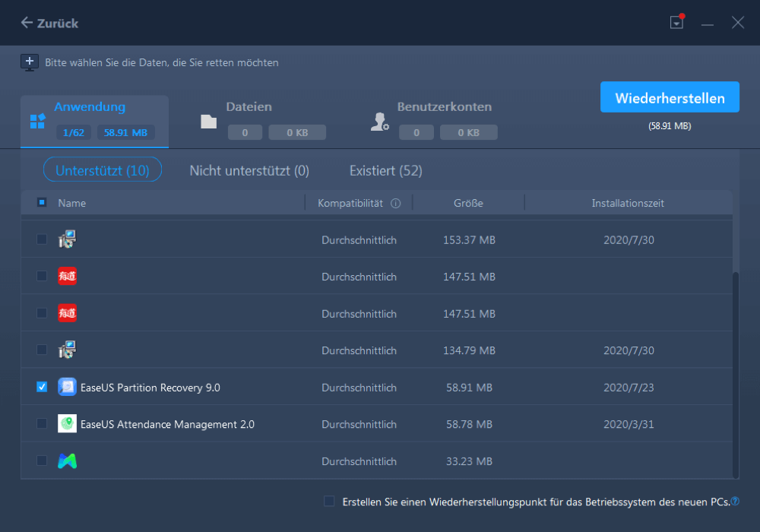Uncheck EaseUS Partition Recovery 9.0
The height and width of the screenshot is (532, 760).
point(42,387)
